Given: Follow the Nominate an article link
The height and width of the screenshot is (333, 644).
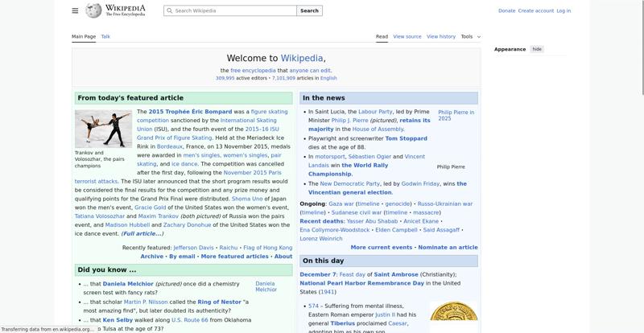Looking at the screenshot, I should (448, 248).
